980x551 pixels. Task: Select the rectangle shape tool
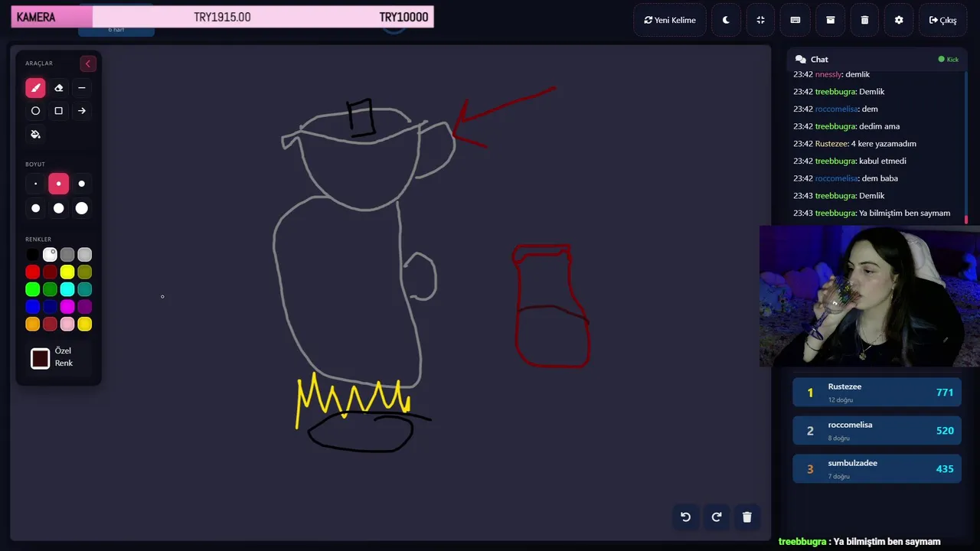(x=58, y=111)
